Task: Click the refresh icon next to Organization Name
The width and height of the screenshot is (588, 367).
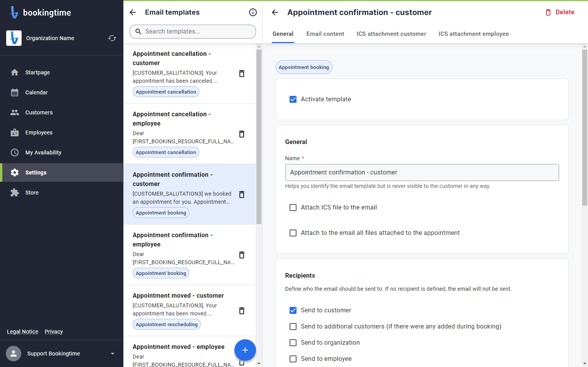Action: point(112,38)
